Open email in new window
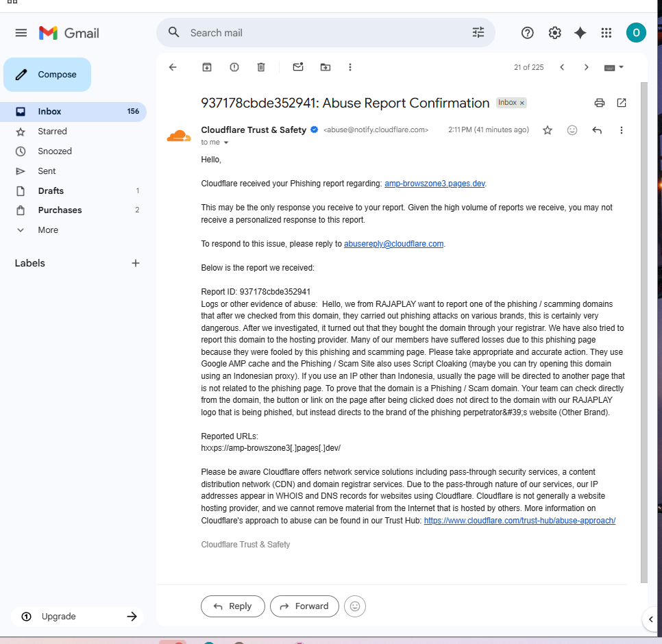This screenshot has height=644, width=662. point(621,103)
